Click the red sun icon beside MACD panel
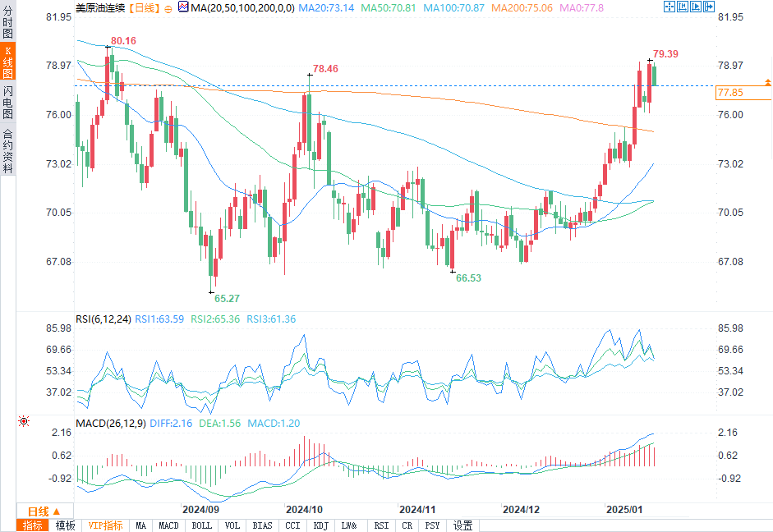 pyautogui.click(x=24, y=421)
